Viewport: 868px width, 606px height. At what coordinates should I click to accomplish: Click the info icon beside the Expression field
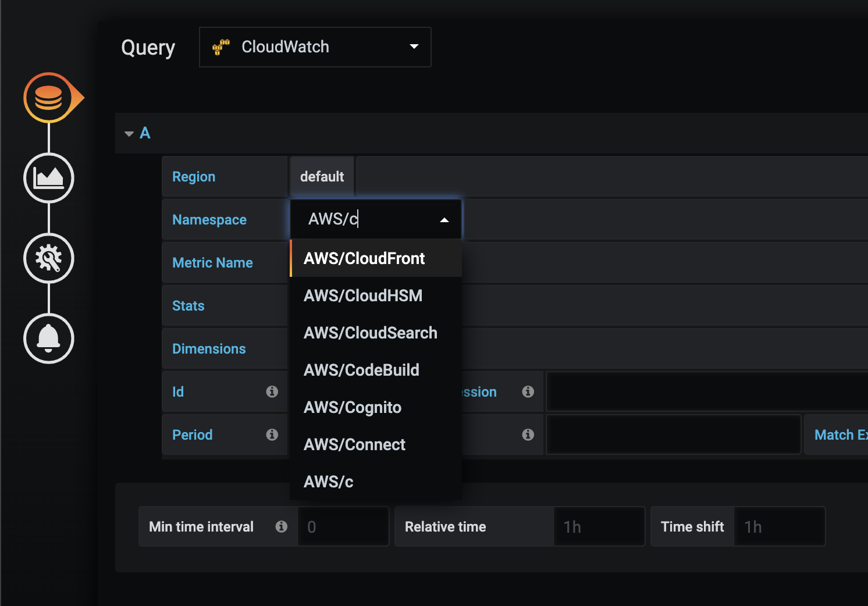pyautogui.click(x=528, y=391)
